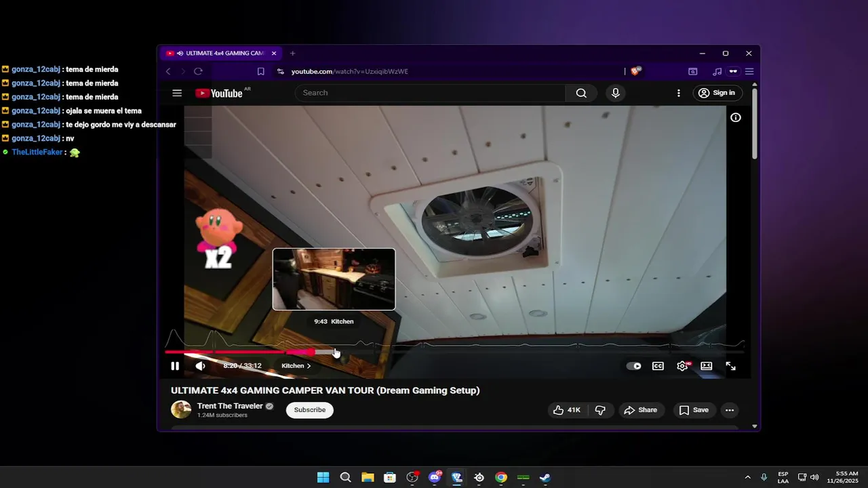Subscribe to Trent The Traveler
The width and height of the screenshot is (868, 488).
pyautogui.click(x=310, y=410)
